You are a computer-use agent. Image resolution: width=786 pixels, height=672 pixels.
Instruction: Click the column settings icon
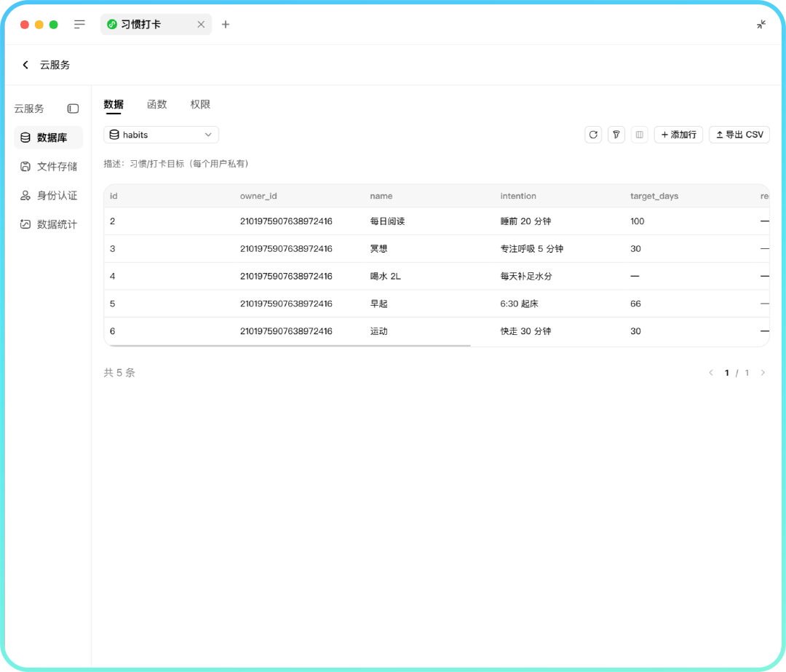click(x=640, y=135)
